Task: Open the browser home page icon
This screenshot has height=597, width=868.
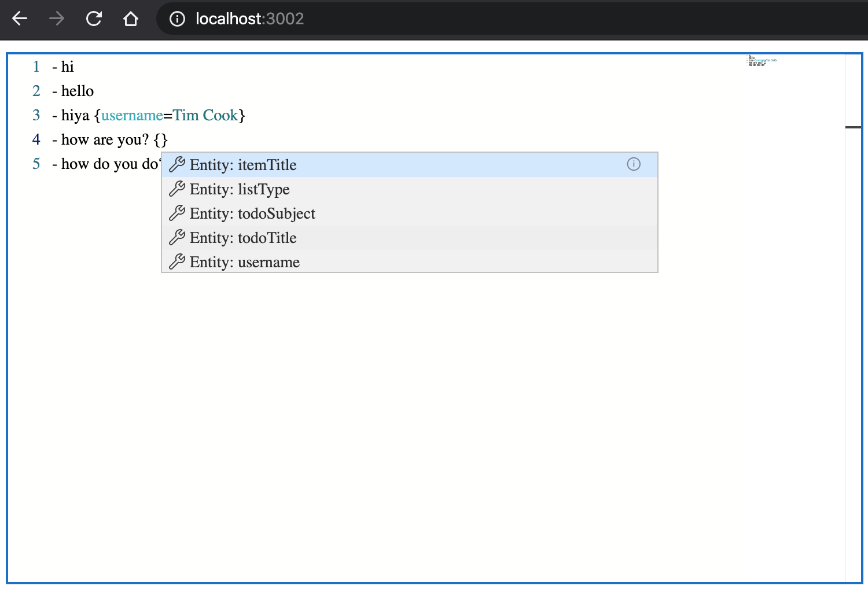Action: [x=131, y=19]
